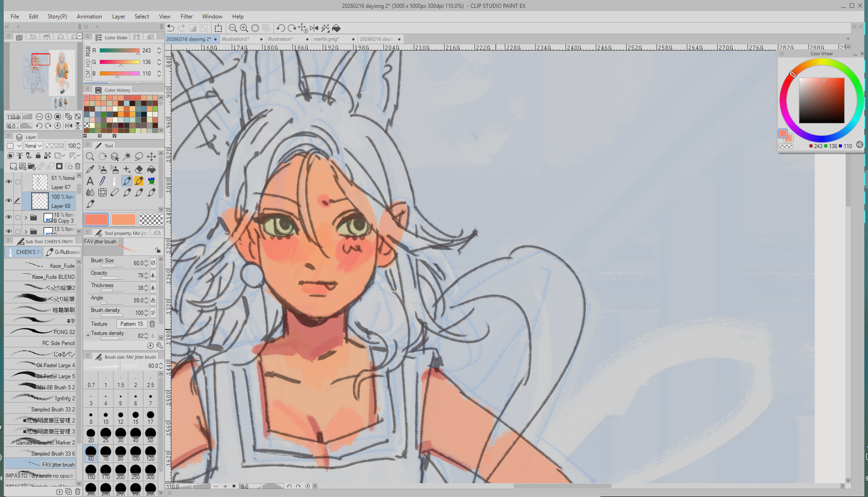Viewport: 868px width, 497px height.
Task: Create a new layer folder
Action: [x=32, y=166]
